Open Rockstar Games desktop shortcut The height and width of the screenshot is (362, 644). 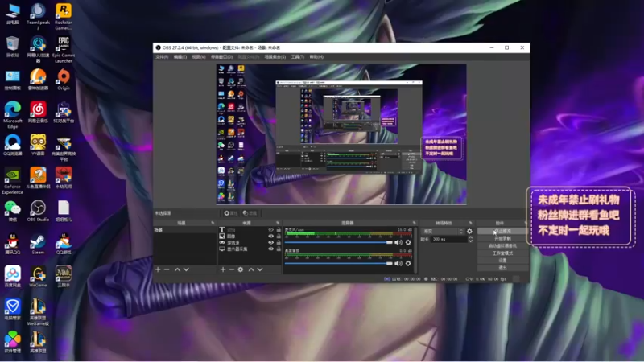click(x=64, y=16)
